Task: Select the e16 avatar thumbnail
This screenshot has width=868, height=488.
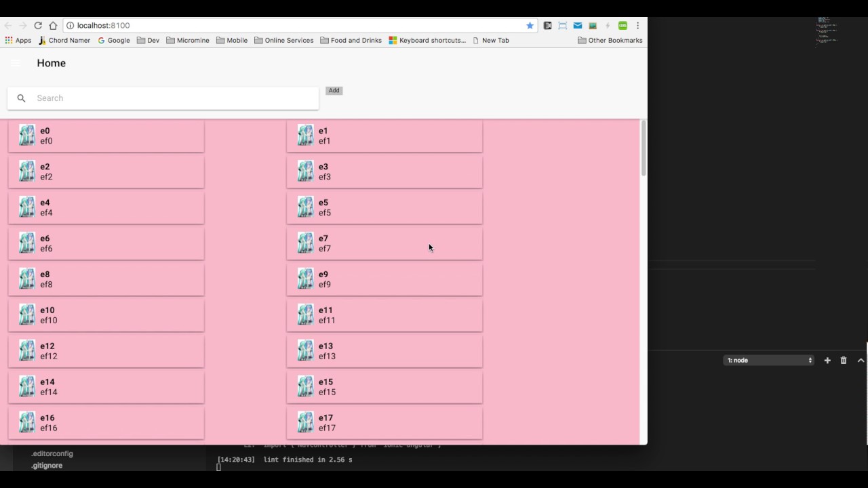Action: pos(27,423)
